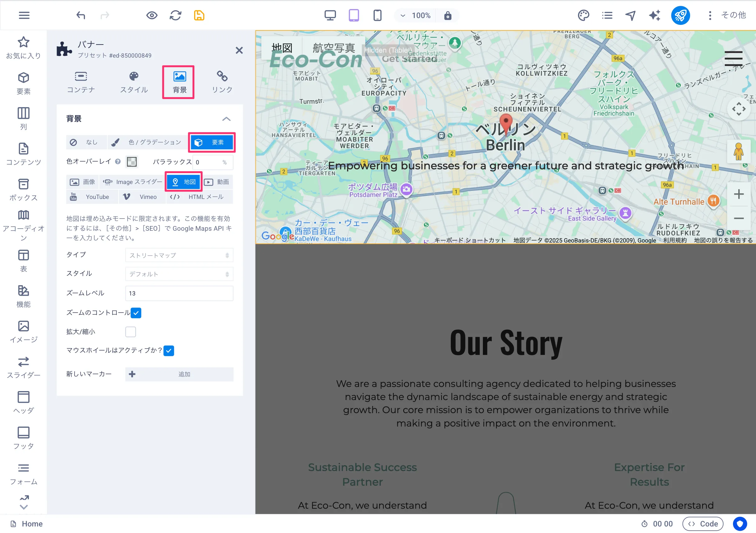The width and height of the screenshot is (756, 533).
Task: Toggle the lock icon next to zoom
Action: click(448, 16)
